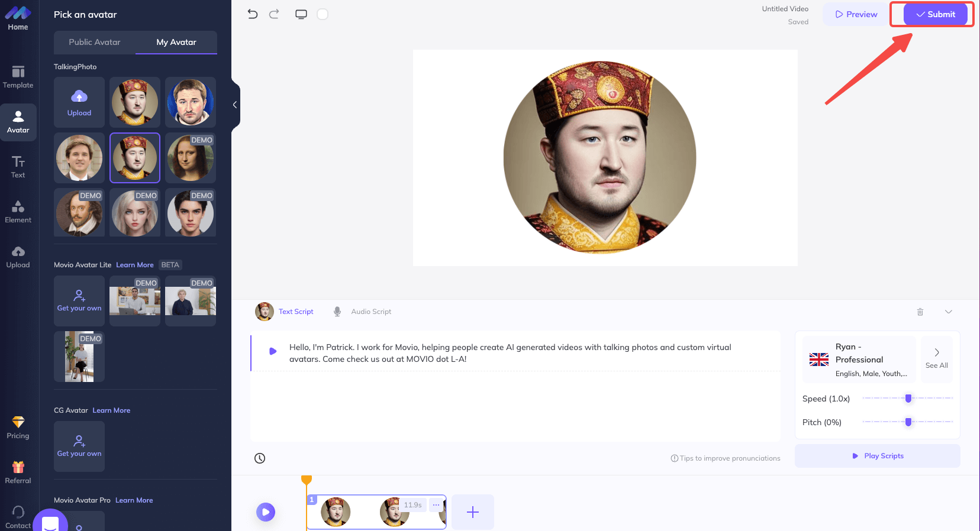The width and height of the screenshot is (980, 531).
Task: Click the orange timeline playhead marker
Action: coord(307,480)
